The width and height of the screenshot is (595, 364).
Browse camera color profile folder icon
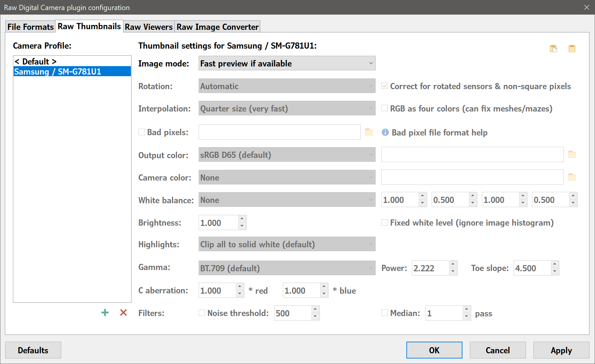[572, 177]
